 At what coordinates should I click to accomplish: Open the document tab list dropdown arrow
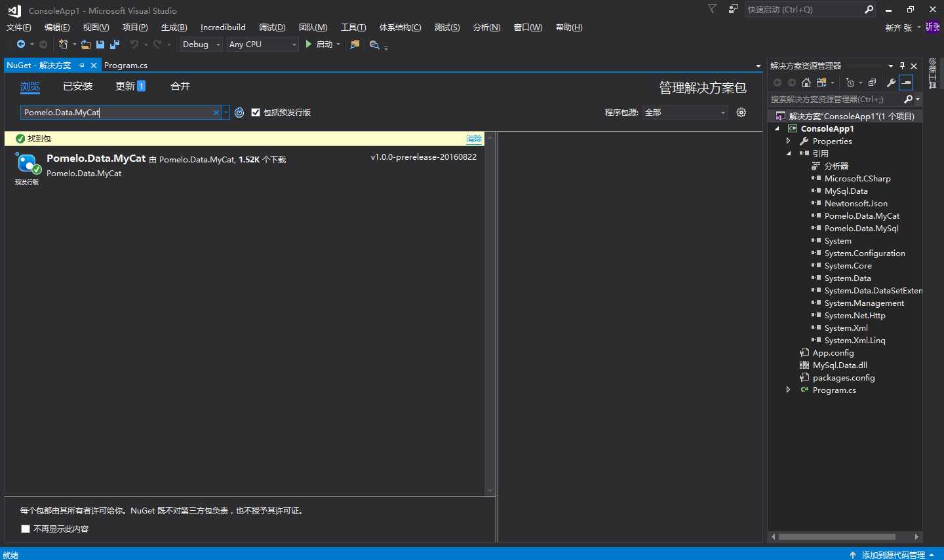coord(758,66)
